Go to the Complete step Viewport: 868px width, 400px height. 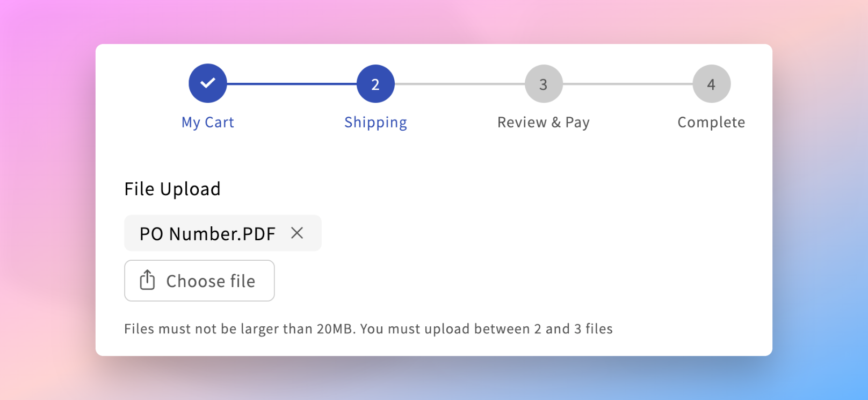711,122
